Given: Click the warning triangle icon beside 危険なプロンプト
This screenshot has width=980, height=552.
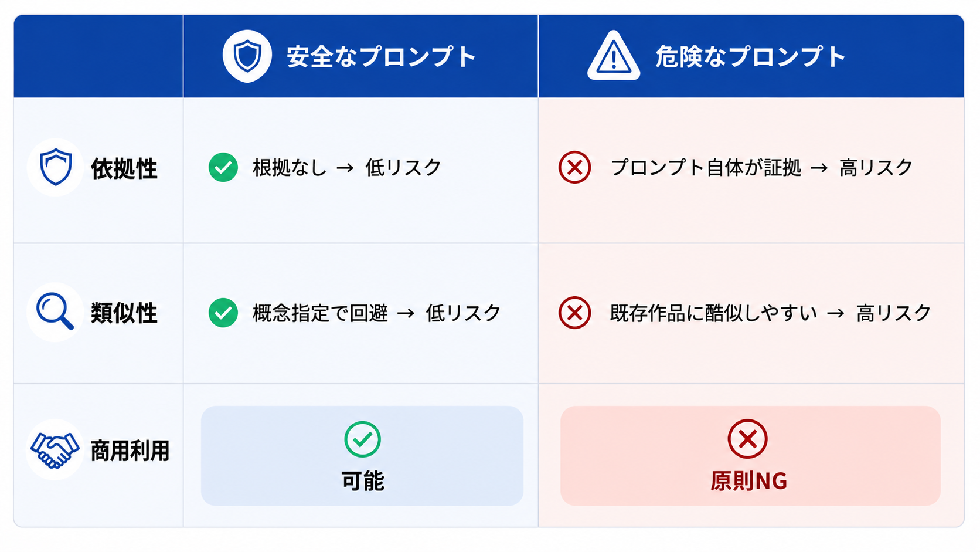Looking at the screenshot, I should point(614,56).
